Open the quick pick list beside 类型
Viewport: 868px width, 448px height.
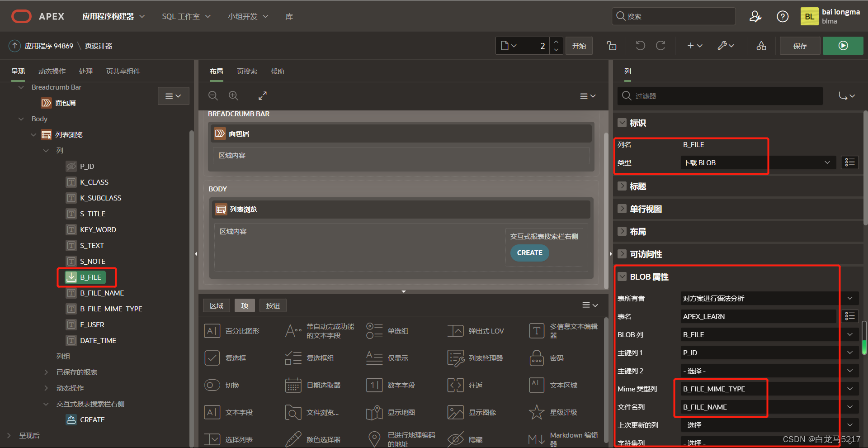(850, 162)
